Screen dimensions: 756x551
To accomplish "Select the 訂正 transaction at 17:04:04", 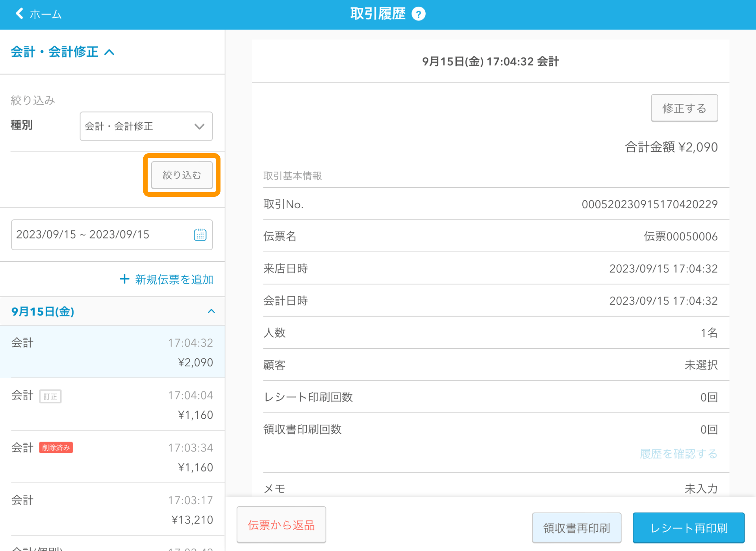I will click(112, 405).
